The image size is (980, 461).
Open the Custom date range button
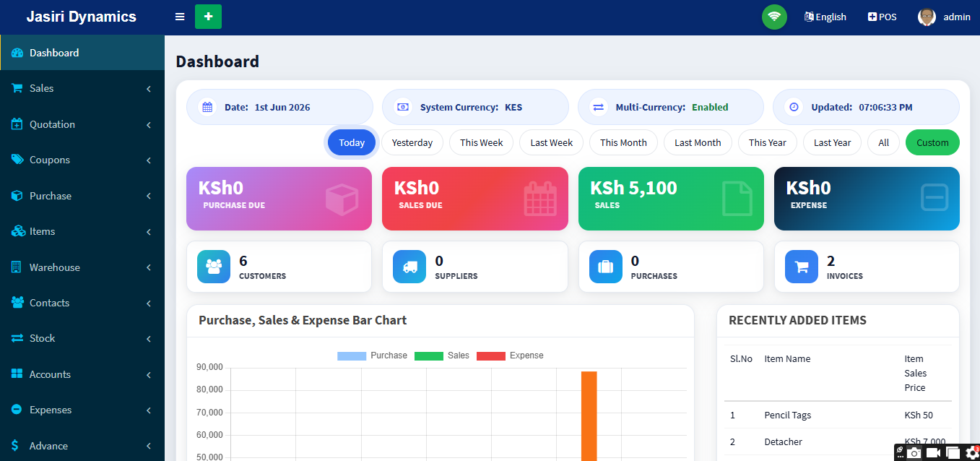point(932,142)
